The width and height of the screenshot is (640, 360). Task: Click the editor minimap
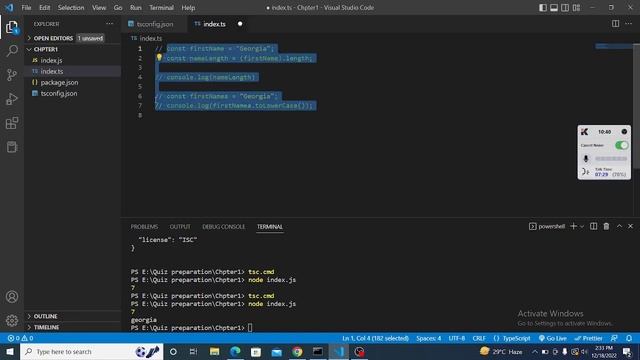point(613,47)
